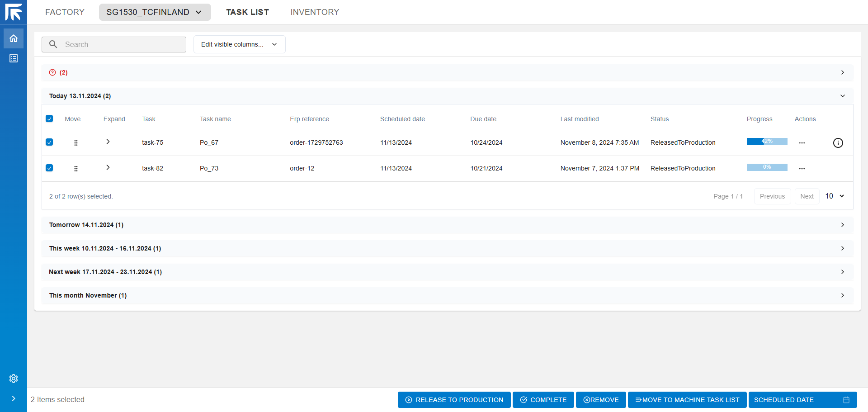Switch to the Inventory tab

315,12
